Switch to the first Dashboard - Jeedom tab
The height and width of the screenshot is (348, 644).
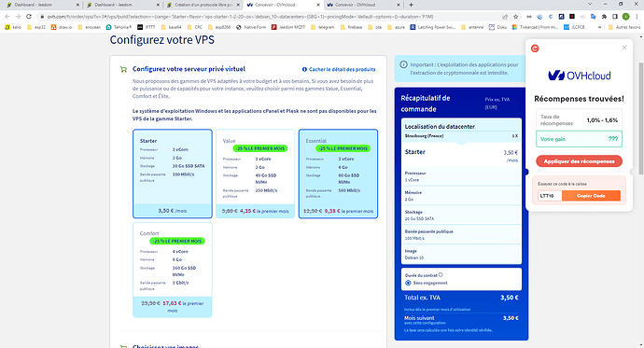pyautogui.click(x=43, y=5)
